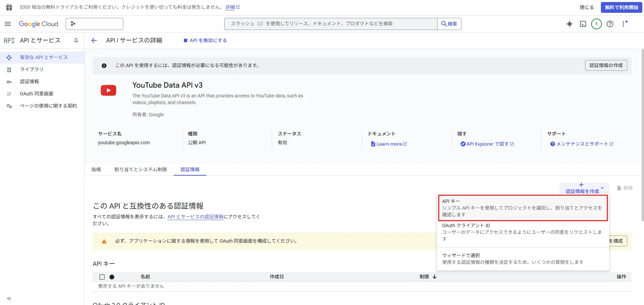Click the 認証情報の作成 button in info banner

click(606, 65)
